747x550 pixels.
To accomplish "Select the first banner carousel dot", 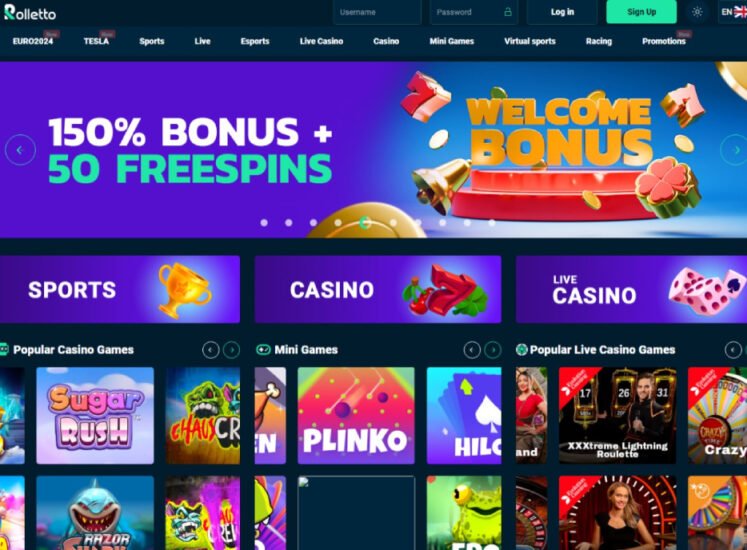I will (x=264, y=223).
